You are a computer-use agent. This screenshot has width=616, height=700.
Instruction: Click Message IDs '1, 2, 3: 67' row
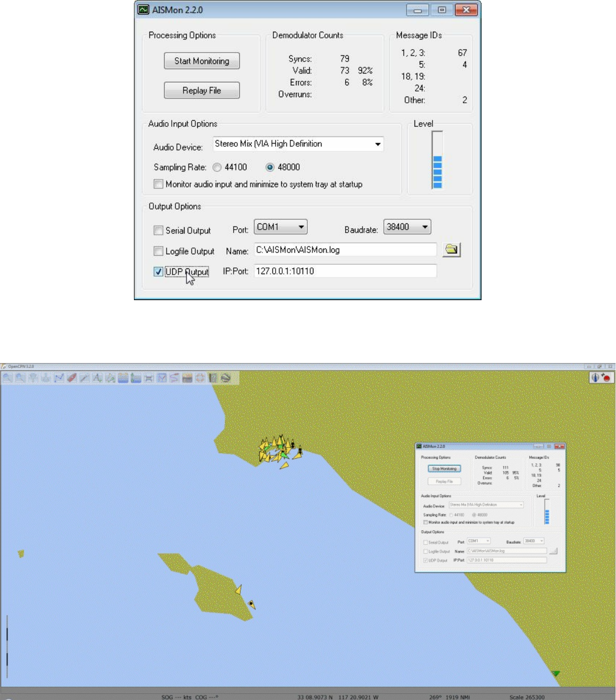click(x=434, y=53)
